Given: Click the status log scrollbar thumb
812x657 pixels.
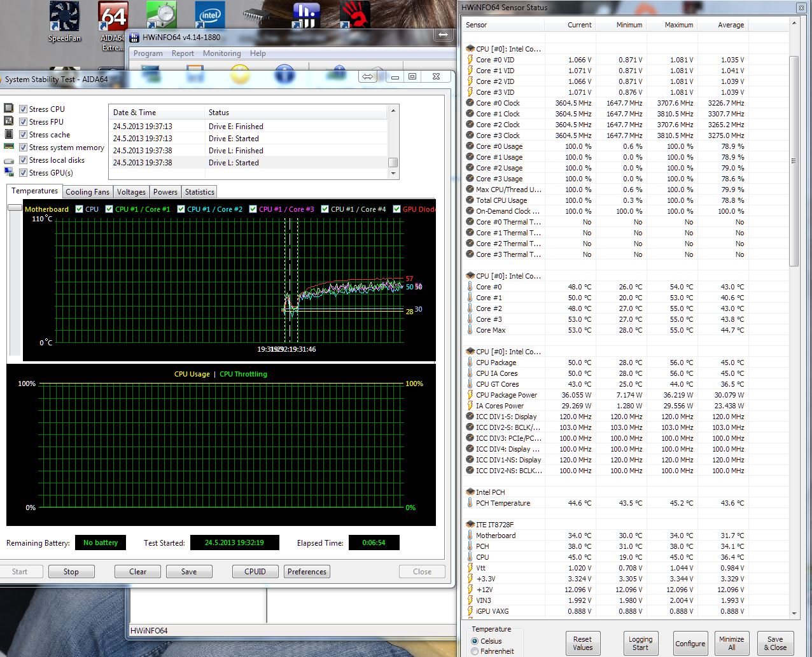Looking at the screenshot, I should pos(393,162).
